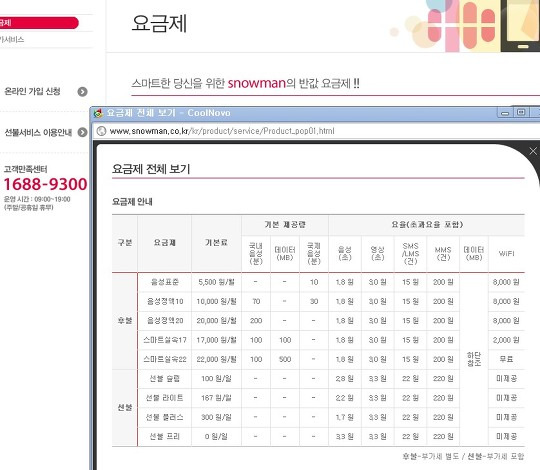Click the 100 원/일 base fee cell
The height and width of the screenshot is (470, 540).
tap(216, 378)
